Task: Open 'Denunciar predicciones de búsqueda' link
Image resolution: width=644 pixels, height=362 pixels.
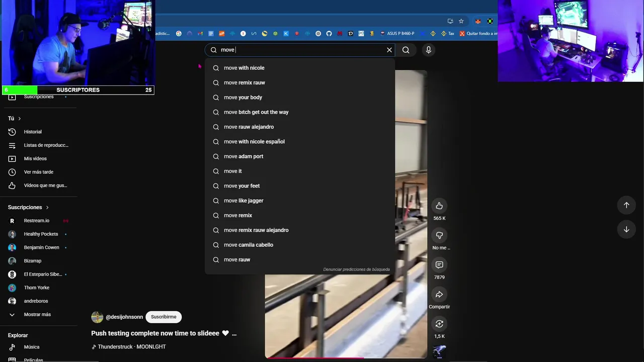Action: (356, 269)
